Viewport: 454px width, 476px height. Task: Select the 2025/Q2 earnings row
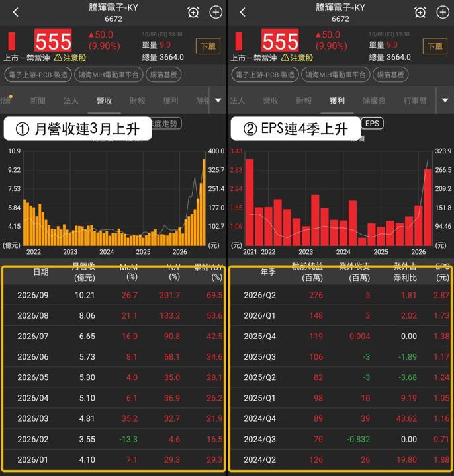pos(340,377)
